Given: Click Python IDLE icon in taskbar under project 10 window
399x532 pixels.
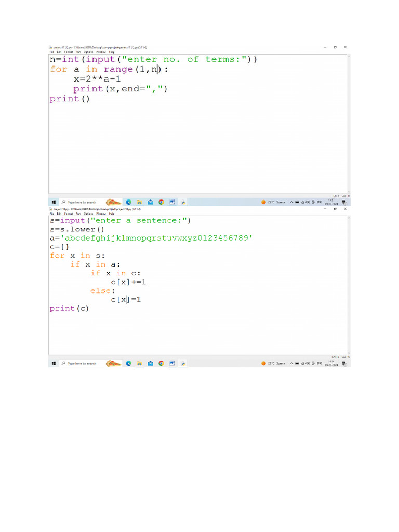Looking at the screenshot, I should (x=183, y=363).
